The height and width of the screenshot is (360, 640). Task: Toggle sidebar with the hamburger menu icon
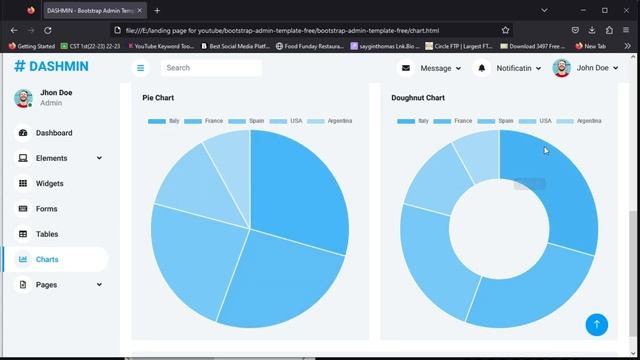tap(140, 68)
